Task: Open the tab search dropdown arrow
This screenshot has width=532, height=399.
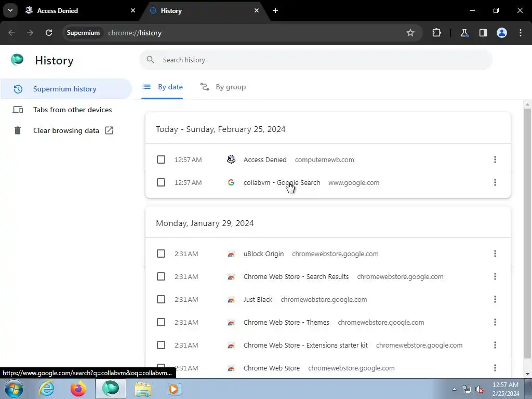Action: click(x=10, y=10)
